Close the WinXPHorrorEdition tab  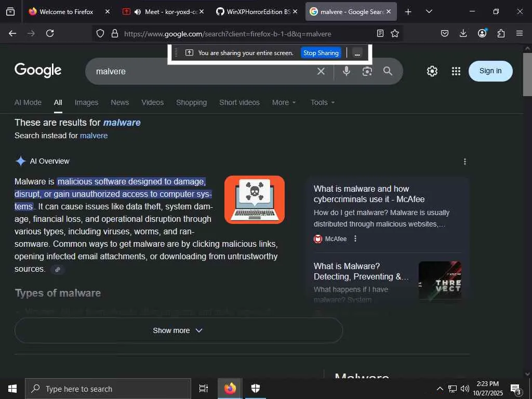click(x=295, y=11)
